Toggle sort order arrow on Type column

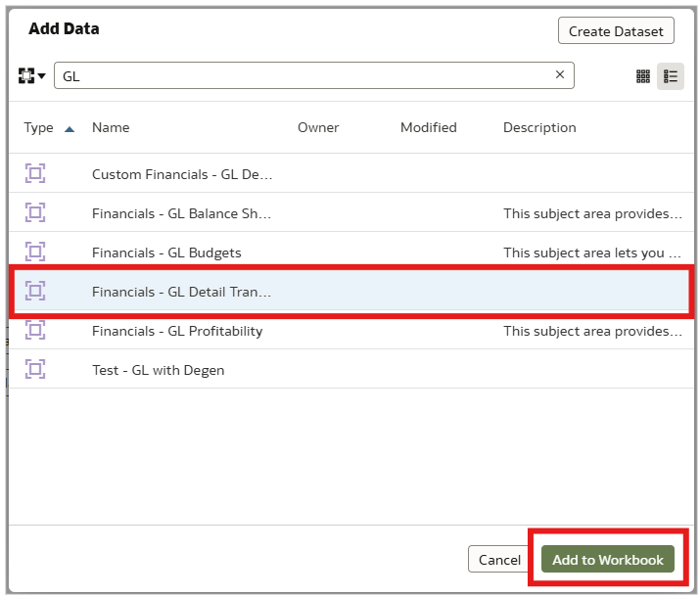tap(69, 128)
